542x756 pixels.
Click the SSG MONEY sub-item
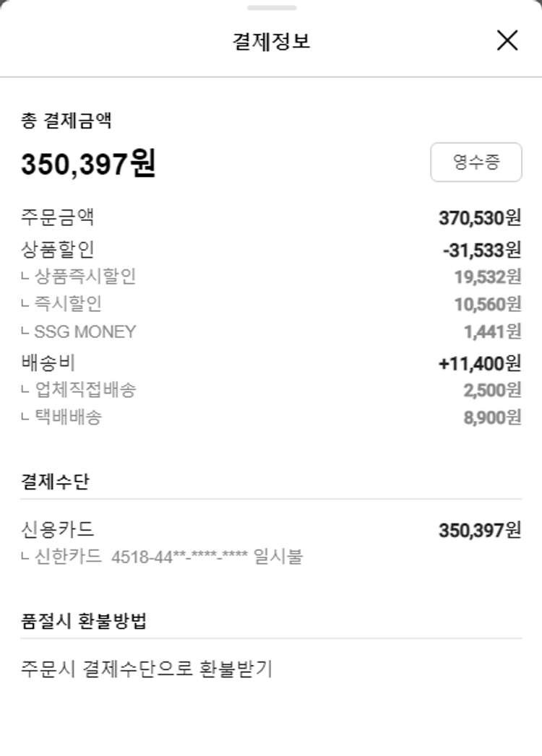84,332
